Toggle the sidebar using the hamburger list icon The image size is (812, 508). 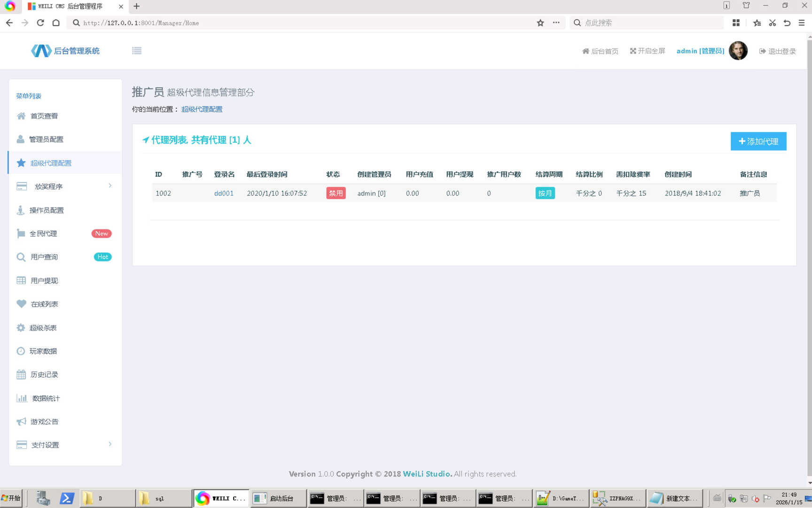point(137,50)
